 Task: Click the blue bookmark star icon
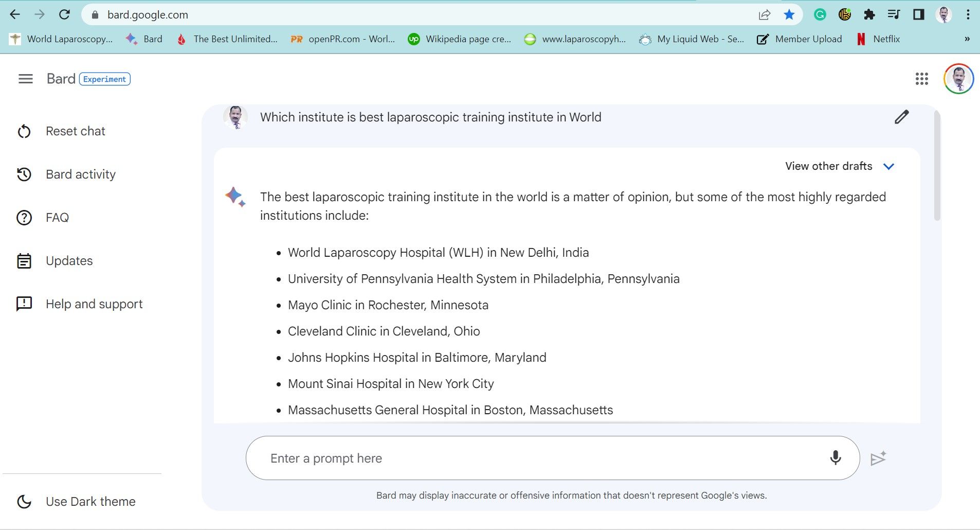coord(789,14)
